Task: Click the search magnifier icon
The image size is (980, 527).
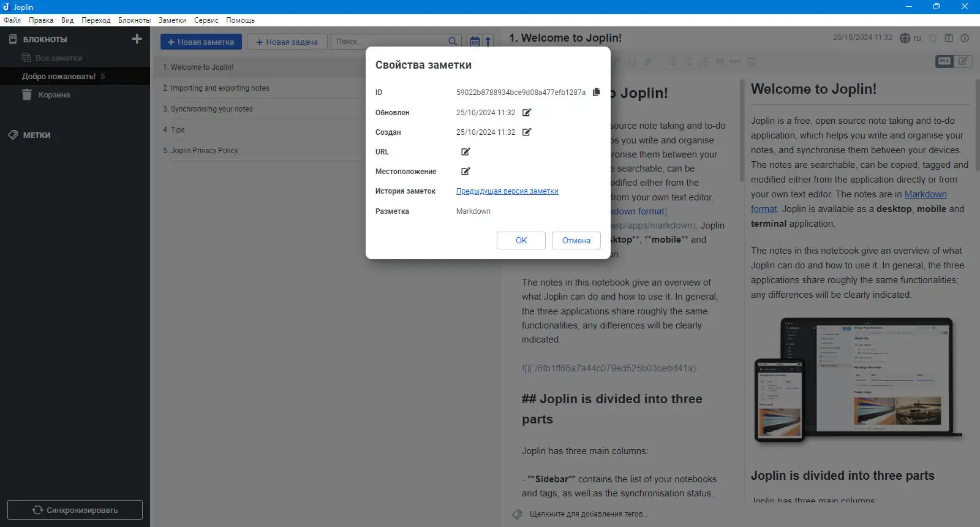Action: 453,41
